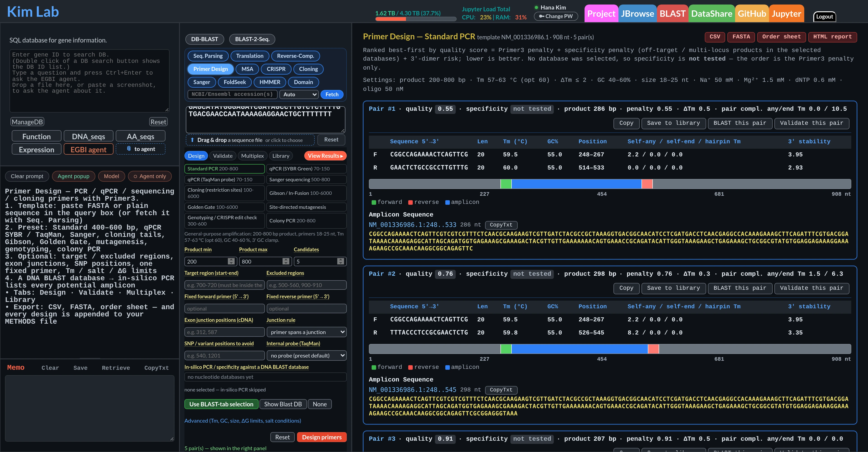Open the Junction rule dropdown
Viewport: 868px width, 452px height.
(306, 332)
